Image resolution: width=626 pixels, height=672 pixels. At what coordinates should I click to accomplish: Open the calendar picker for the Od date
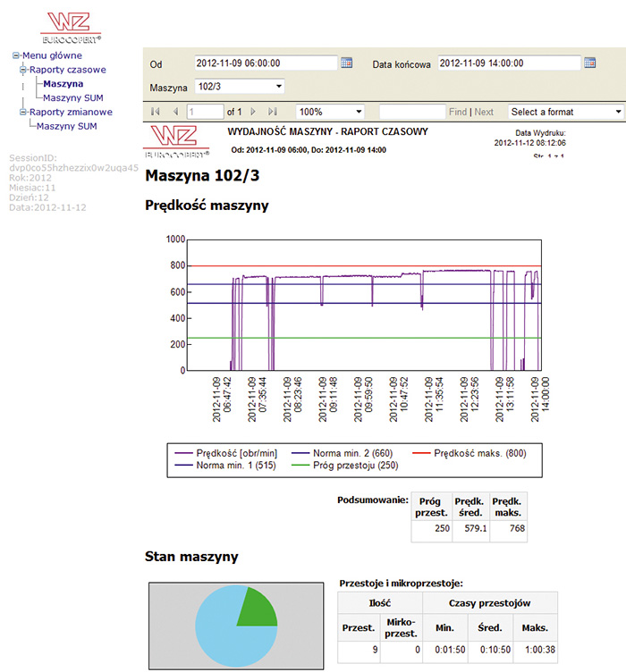[x=347, y=63]
